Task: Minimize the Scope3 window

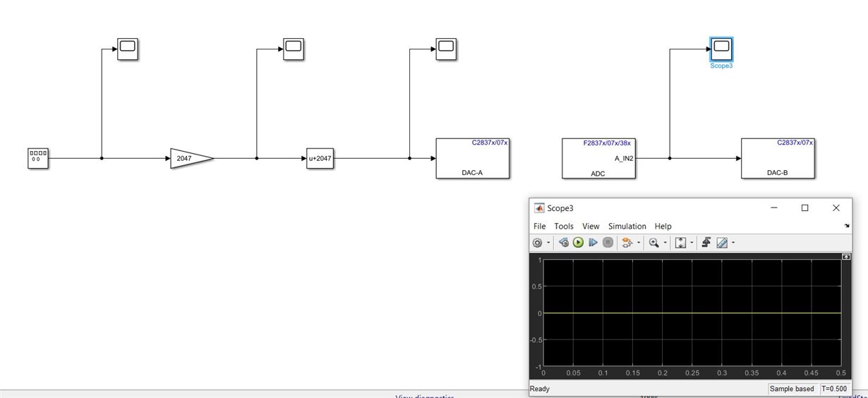Action: tap(774, 207)
